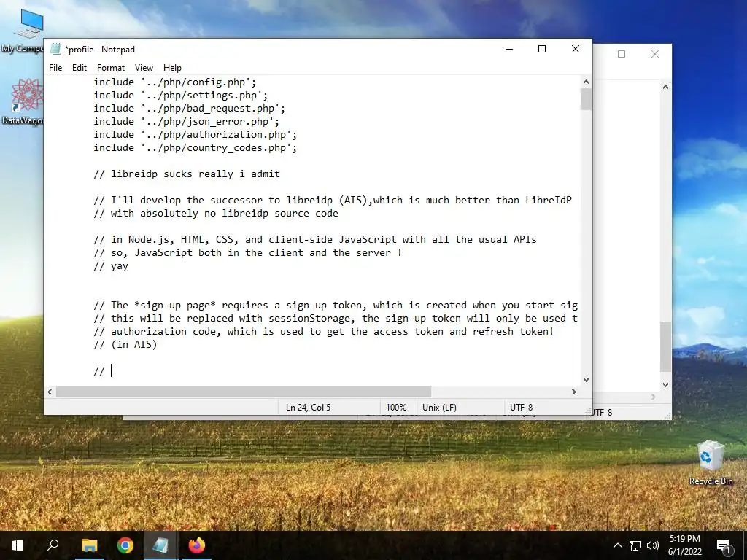The height and width of the screenshot is (560, 747).
Task: Switch to Notepad via taskbar icon
Action: [x=160, y=545]
